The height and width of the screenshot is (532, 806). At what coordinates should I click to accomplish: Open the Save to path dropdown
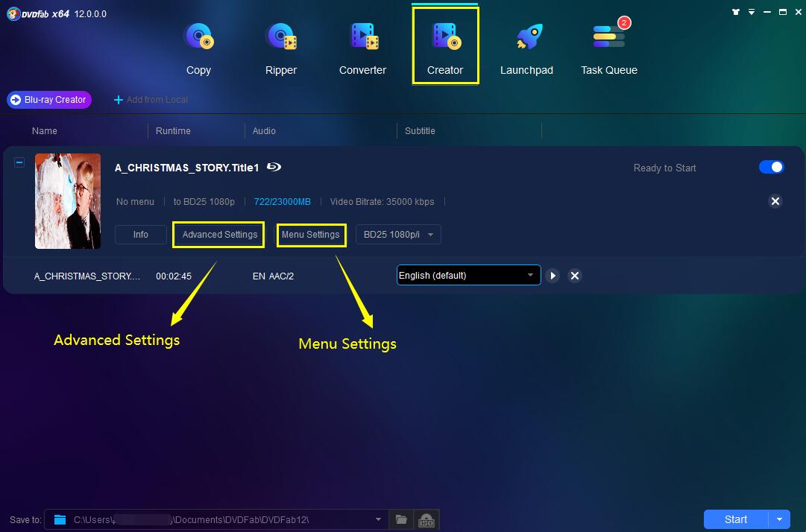click(x=378, y=519)
